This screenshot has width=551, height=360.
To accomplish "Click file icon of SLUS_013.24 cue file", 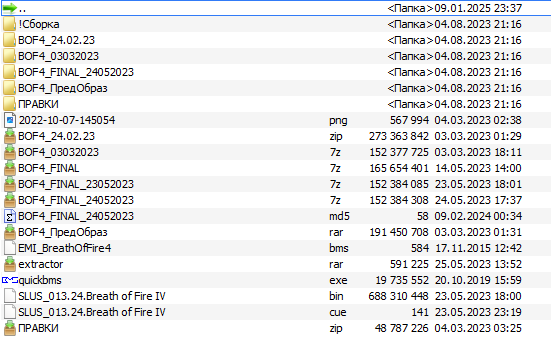I will tap(10, 312).
